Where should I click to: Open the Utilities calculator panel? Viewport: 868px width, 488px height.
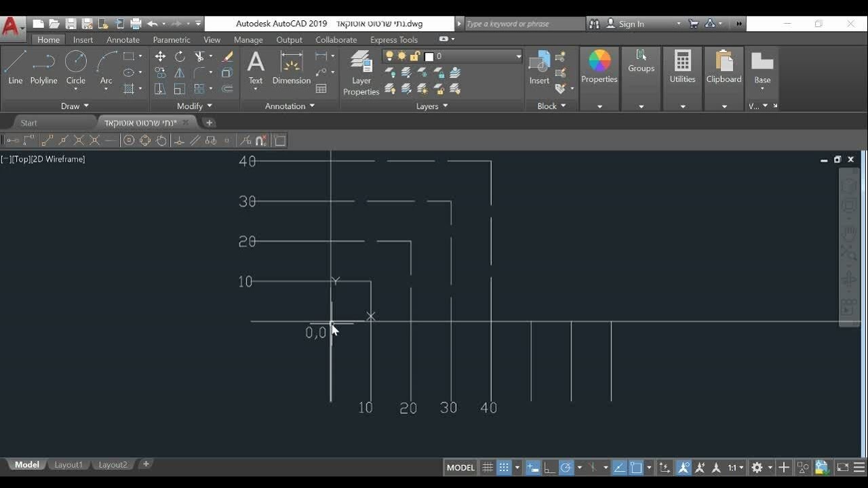682,66
